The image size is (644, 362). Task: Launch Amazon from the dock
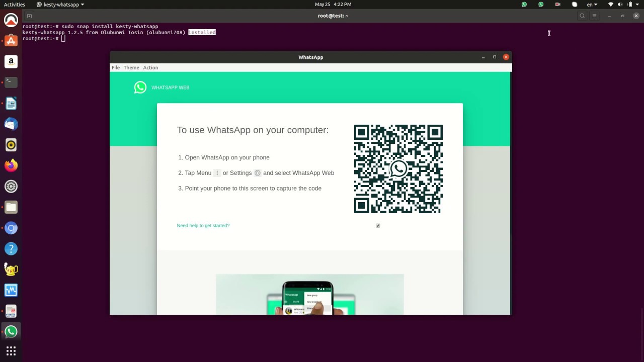pyautogui.click(x=11, y=62)
